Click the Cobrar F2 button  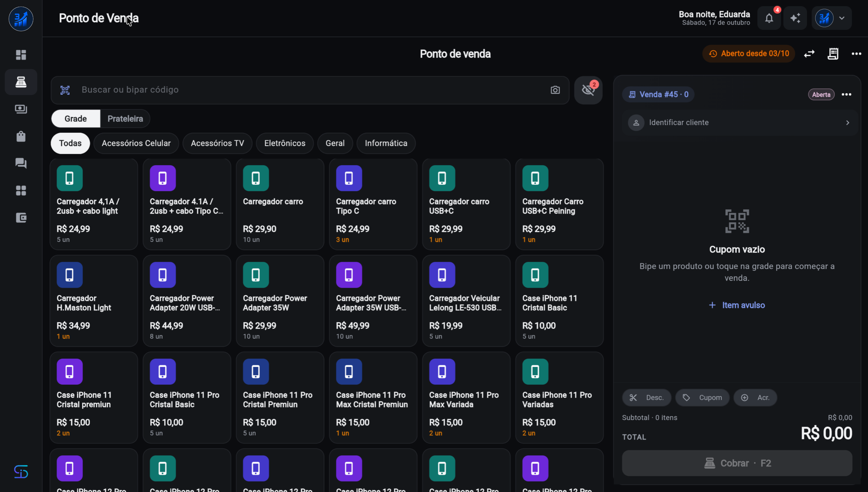pos(737,463)
